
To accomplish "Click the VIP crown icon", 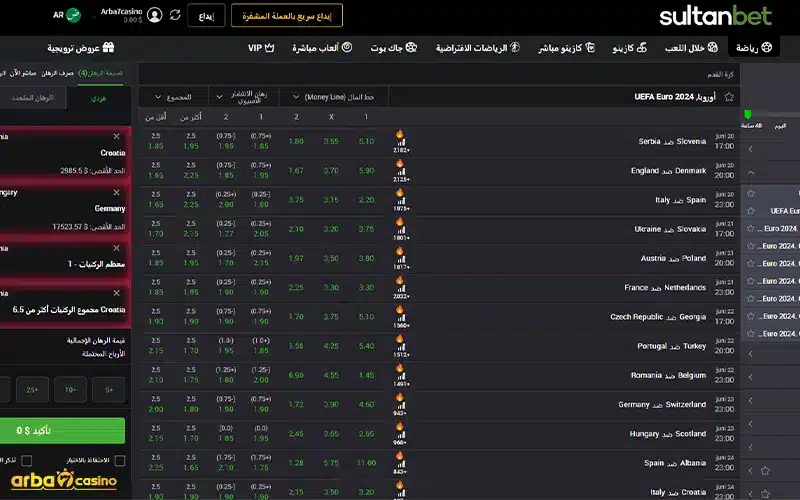I will 268,47.
